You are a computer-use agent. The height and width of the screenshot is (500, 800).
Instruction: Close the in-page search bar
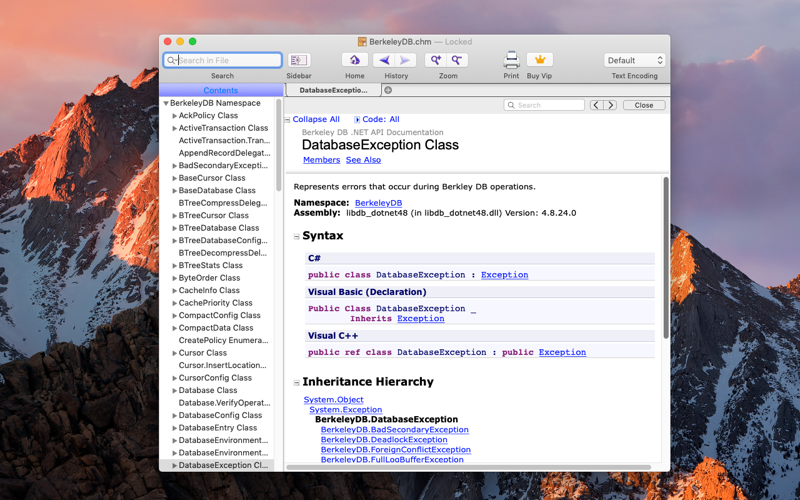coord(644,105)
